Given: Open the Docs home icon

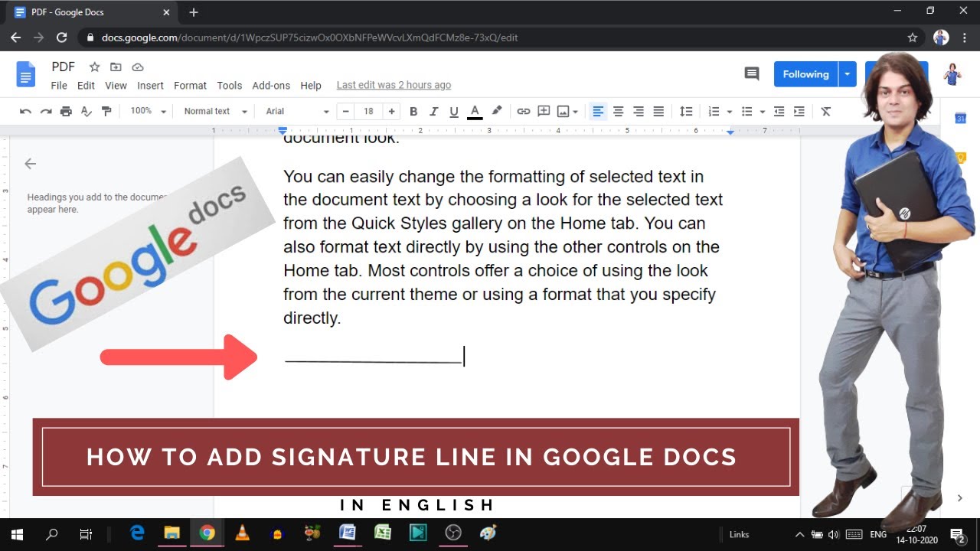Looking at the screenshot, I should click(x=26, y=74).
